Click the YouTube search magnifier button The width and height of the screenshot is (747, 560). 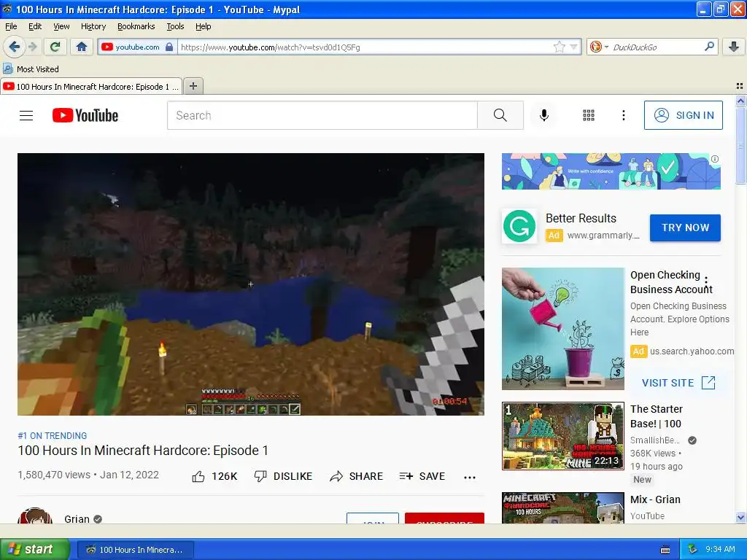pyautogui.click(x=500, y=115)
